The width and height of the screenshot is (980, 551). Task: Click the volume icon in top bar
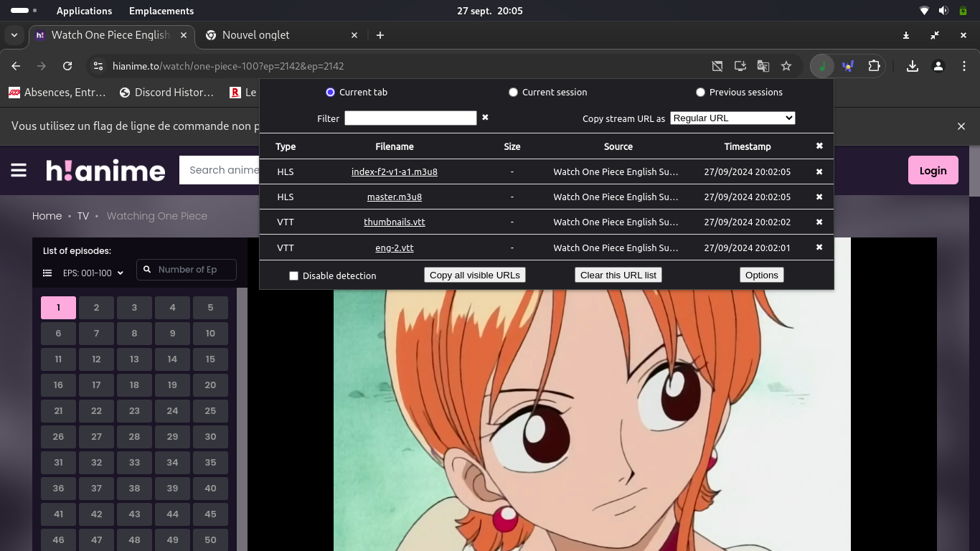tap(943, 11)
